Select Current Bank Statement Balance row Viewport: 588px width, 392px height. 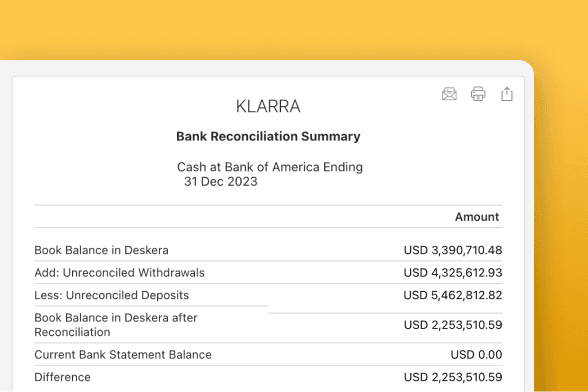(x=268, y=354)
